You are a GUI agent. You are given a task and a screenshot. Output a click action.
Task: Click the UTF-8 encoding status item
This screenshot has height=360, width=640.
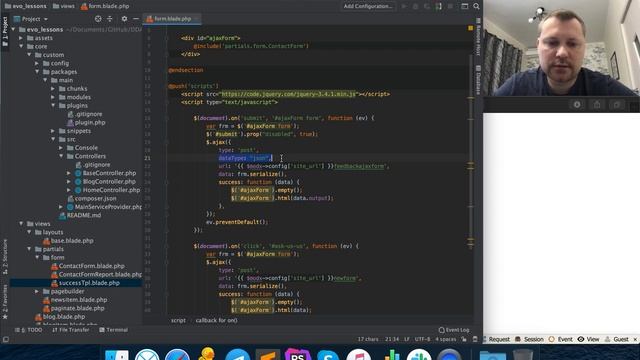coord(422,339)
